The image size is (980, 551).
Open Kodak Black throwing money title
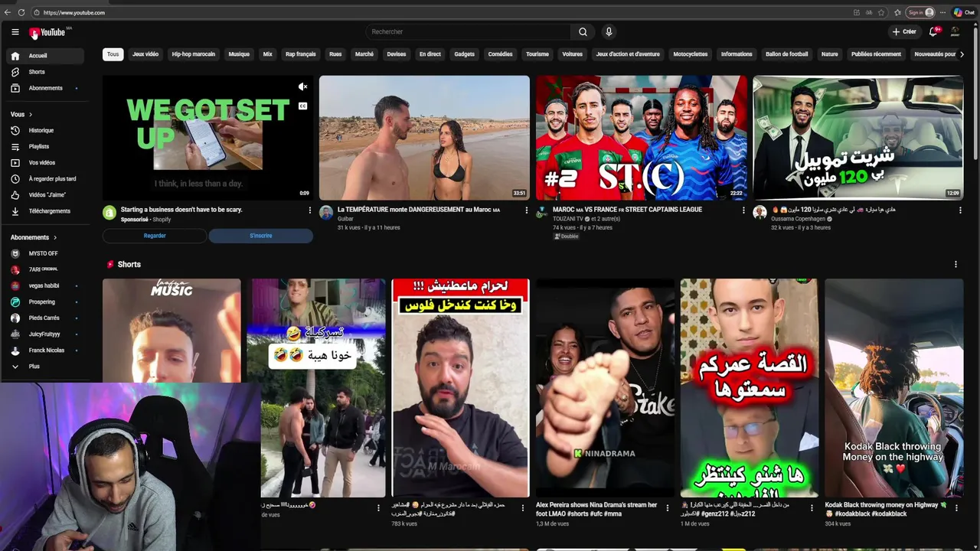(x=887, y=510)
